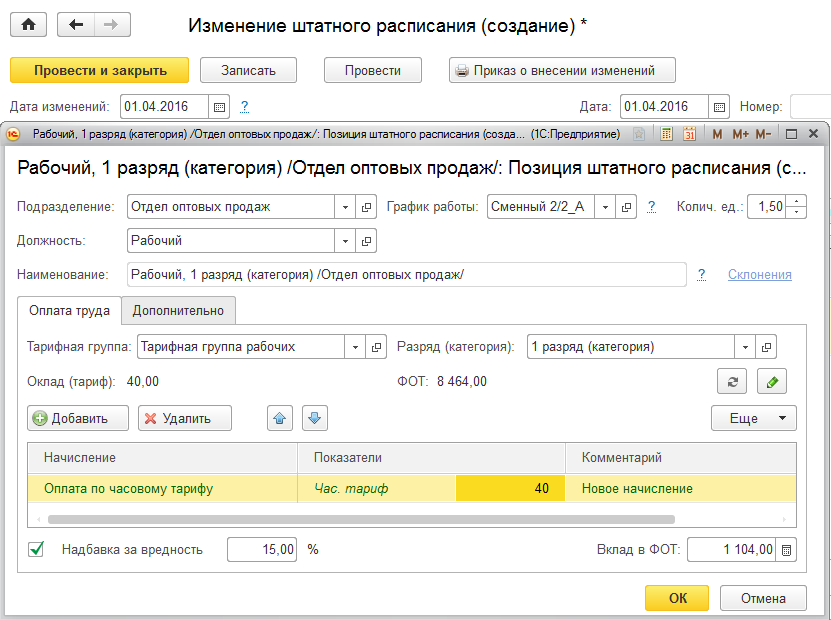Viewport: 831px width, 620px height.
Task: Expand the График работы dropdown
Action: point(606,207)
